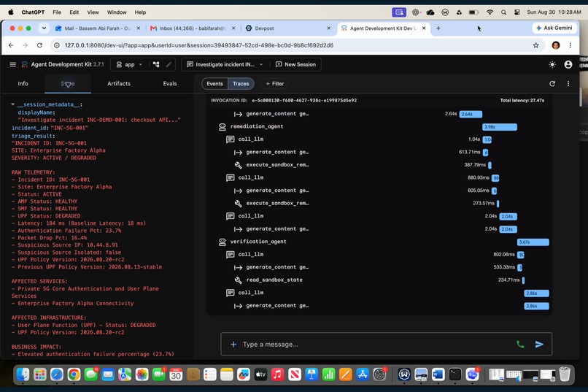Open the app selector dropdown
This screenshot has height=392, width=588.
(129, 64)
